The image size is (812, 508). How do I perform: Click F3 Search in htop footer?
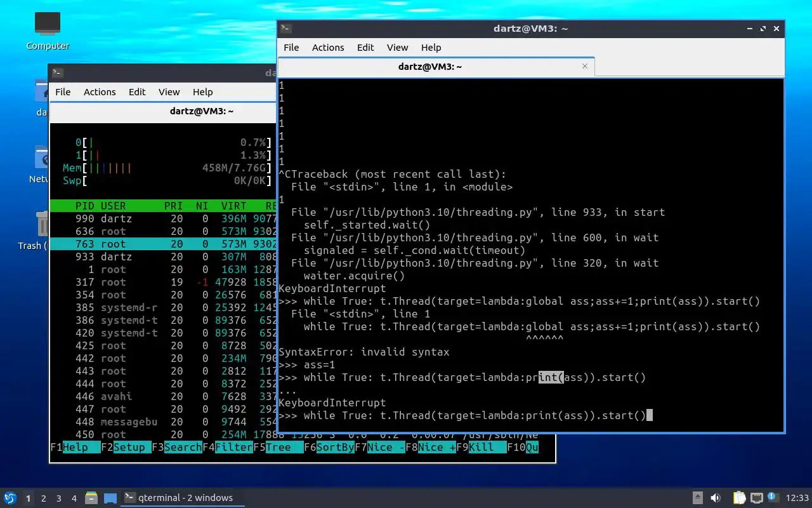point(177,447)
